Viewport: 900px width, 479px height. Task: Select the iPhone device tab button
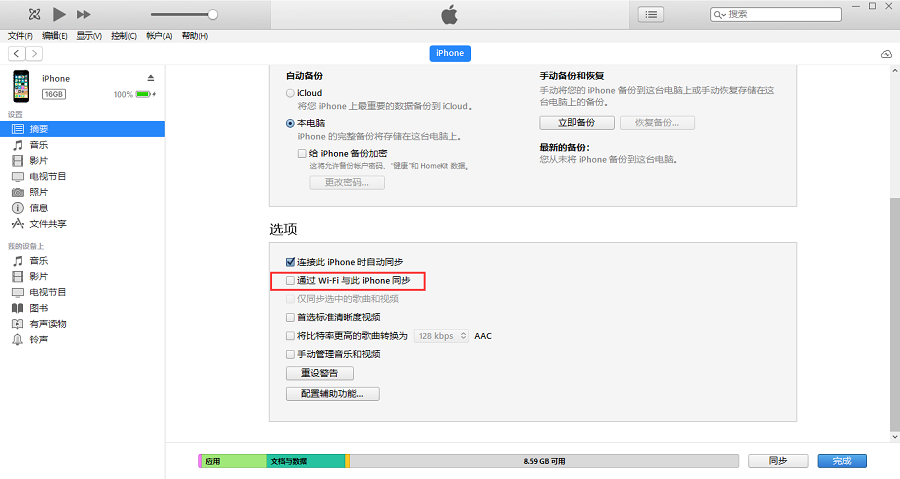(x=450, y=53)
